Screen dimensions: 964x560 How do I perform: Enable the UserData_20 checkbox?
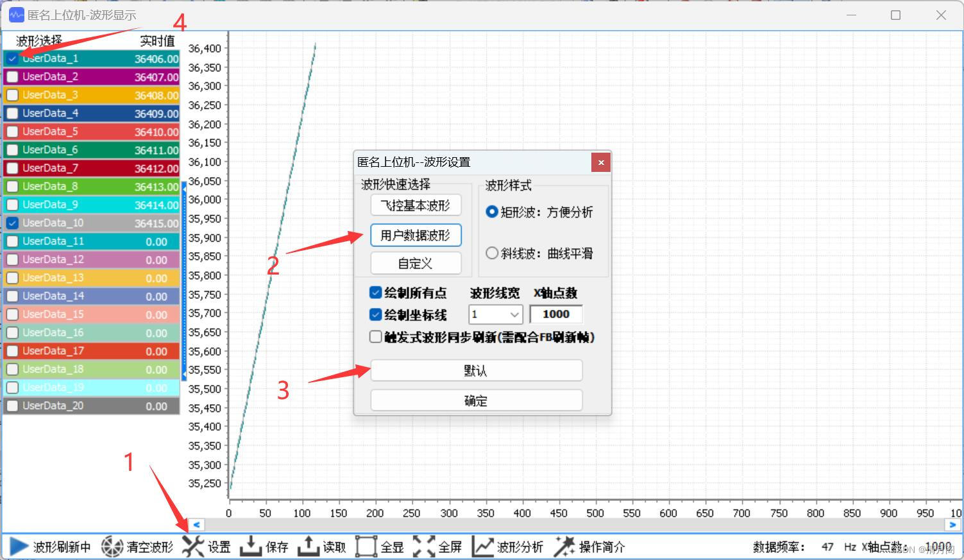pos(12,406)
